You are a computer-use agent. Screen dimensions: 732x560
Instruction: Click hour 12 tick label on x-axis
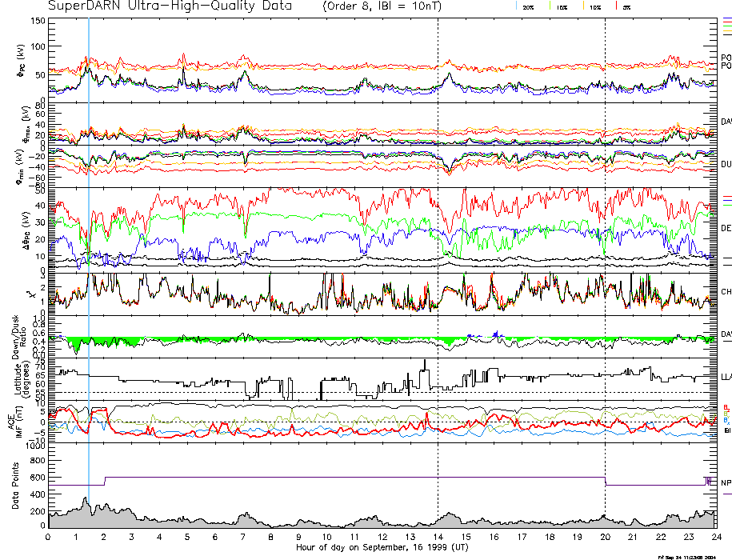[x=382, y=538]
